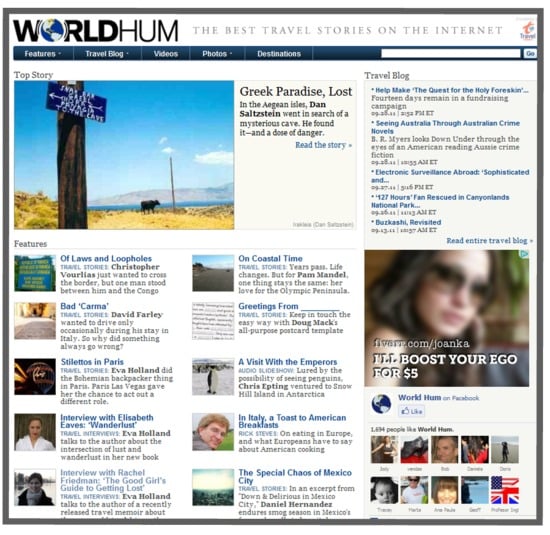
Task: Click the postcard template thumbnail
Action: [213, 321]
